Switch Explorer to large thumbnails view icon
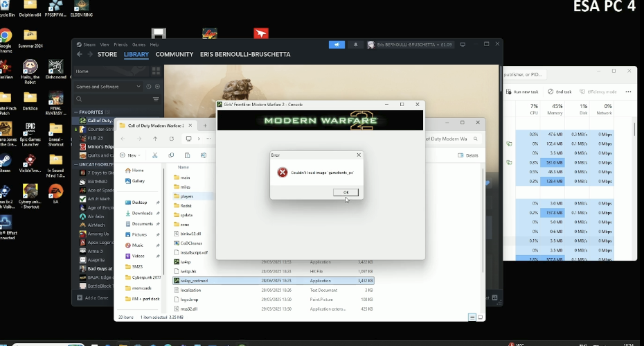 [480, 317]
